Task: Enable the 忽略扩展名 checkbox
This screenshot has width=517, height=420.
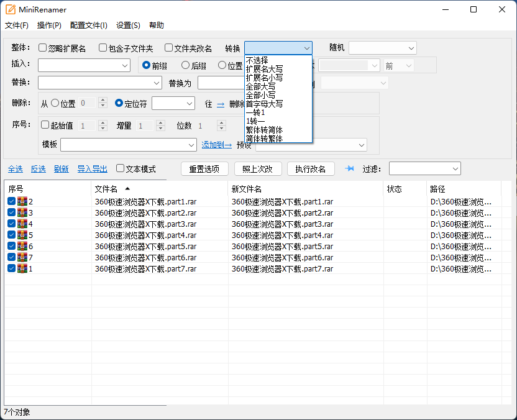Action: point(43,48)
